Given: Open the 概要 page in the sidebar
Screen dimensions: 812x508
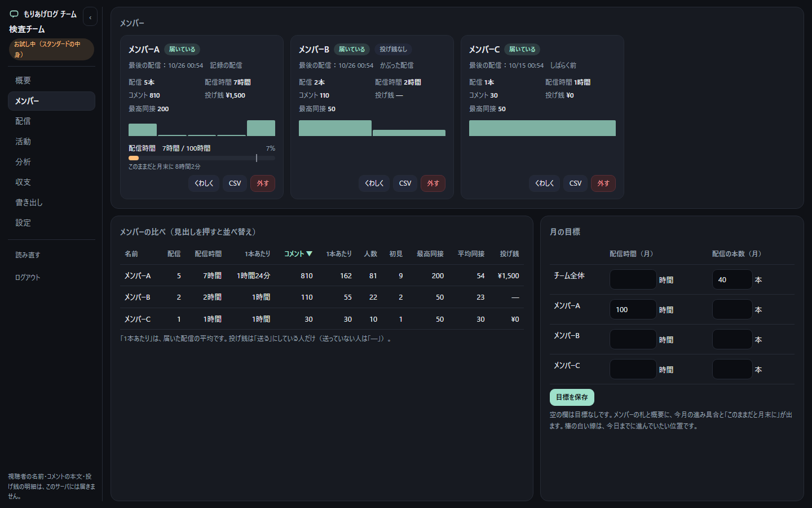Looking at the screenshot, I should click(x=51, y=81).
